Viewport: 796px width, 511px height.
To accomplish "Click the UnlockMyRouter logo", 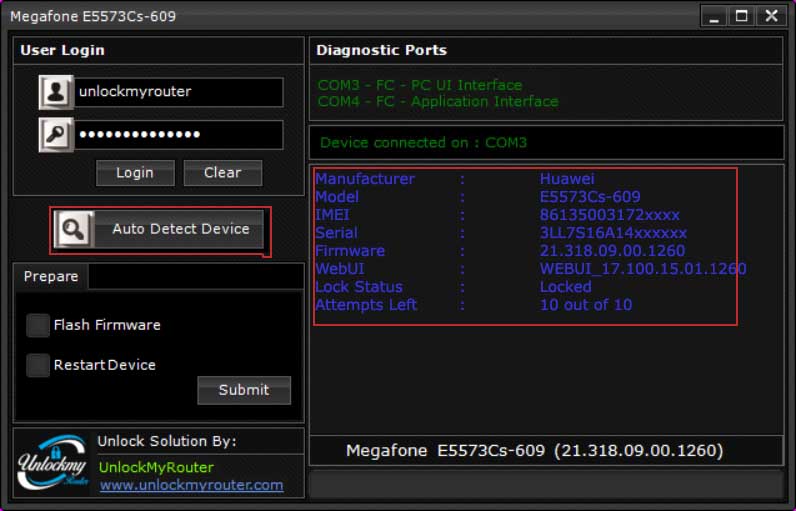I will click(x=53, y=462).
